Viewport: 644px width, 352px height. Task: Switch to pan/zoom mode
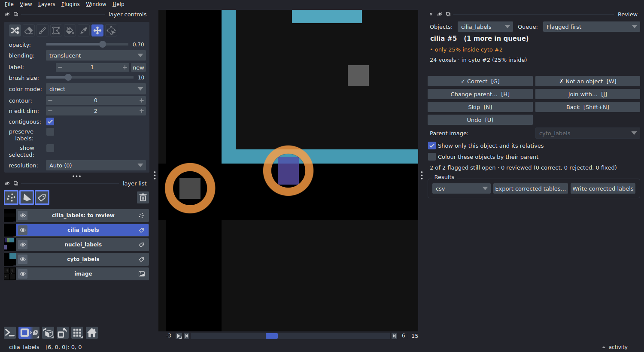(97, 30)
